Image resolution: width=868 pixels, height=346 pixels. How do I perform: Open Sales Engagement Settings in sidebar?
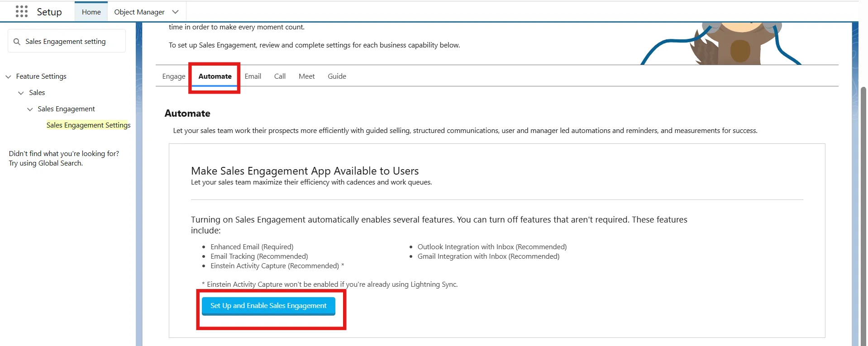coord(88,125)
